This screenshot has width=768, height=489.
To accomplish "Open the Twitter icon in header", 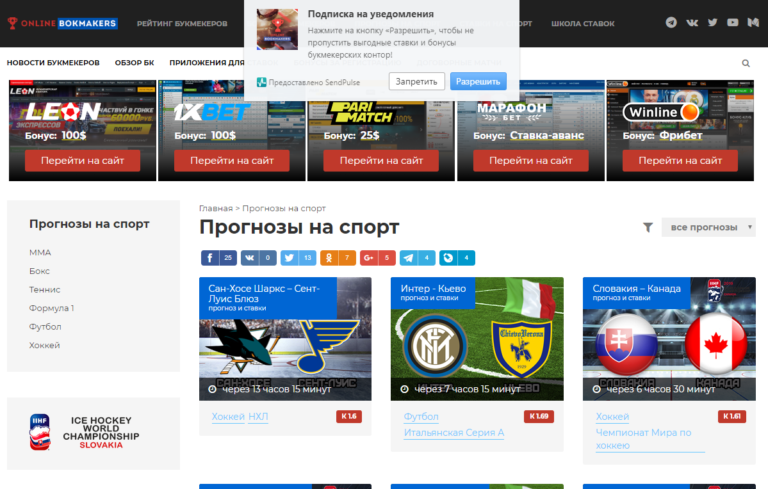I will coord(713,23).
